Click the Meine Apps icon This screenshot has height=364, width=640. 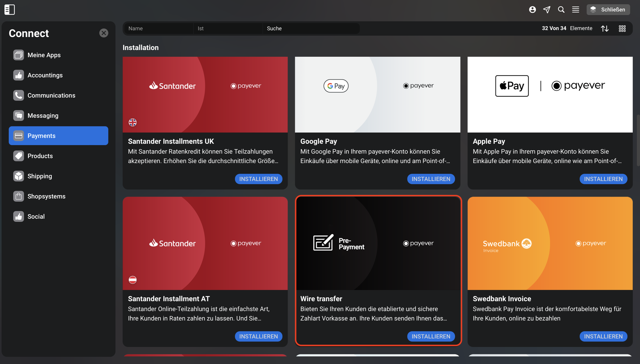(18, 55)
